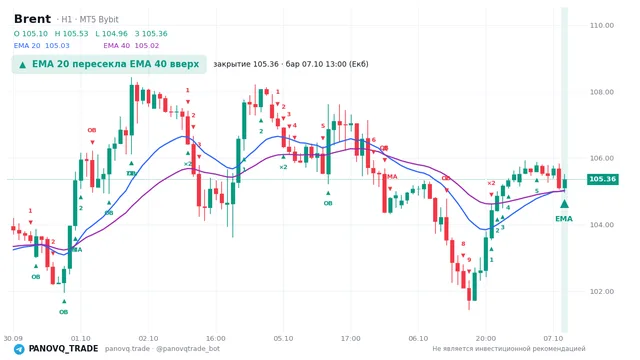Click the 106.00 price axis label
The width and height of the screenshot is (640, 360).
(602, 158)
